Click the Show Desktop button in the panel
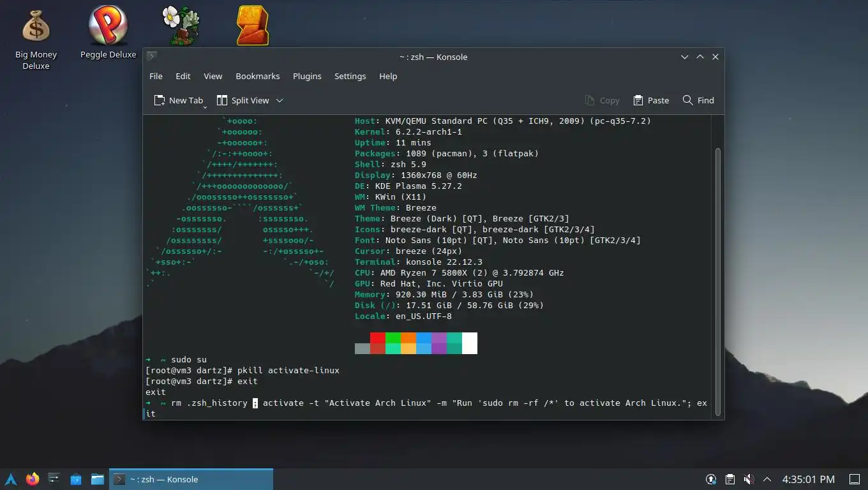This screenshot has width=868, height=490. click(x=855, y=479)
